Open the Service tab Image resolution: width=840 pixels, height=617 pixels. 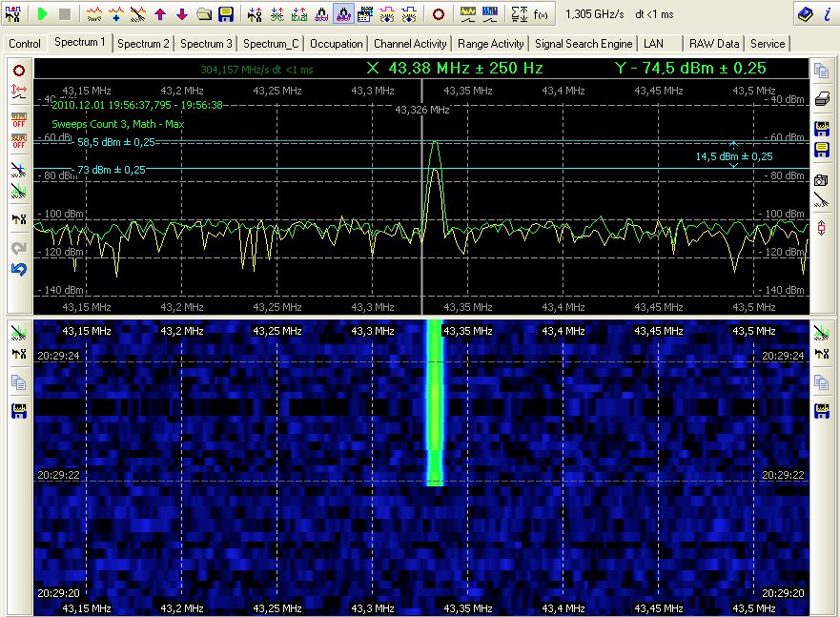[768, 44]
